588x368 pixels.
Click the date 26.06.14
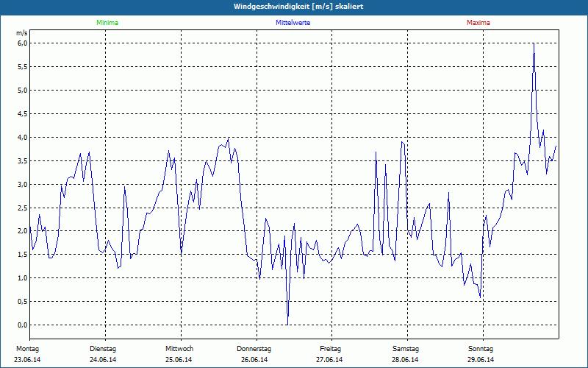[x=254, y=360]
